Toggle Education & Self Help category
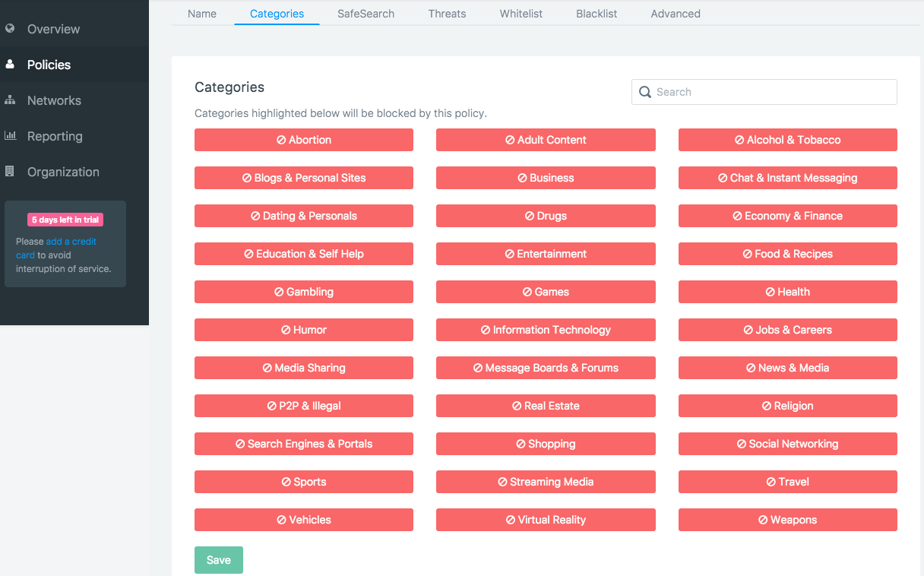 point(304,254)
